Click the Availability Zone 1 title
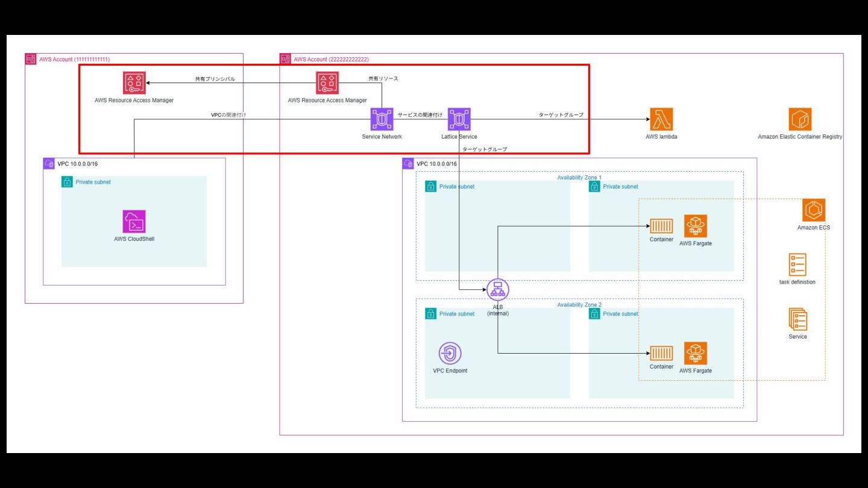The image size is (868, 488). tap(579, 178)
